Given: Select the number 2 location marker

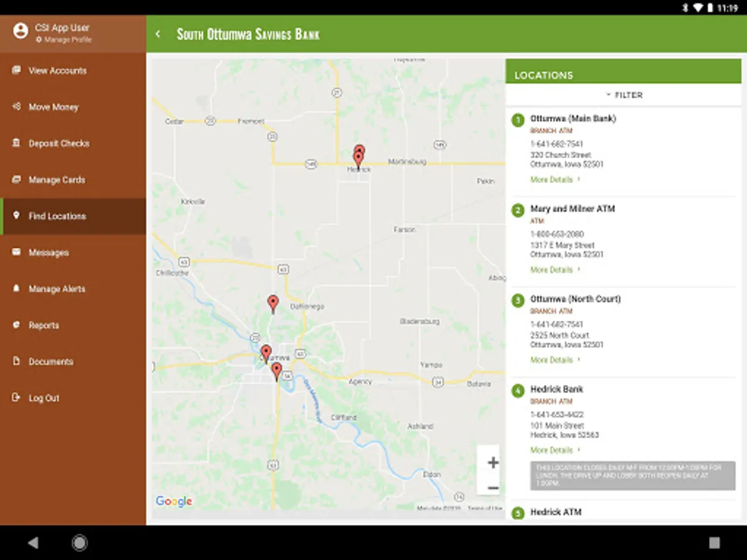Looking at the screenshot, I should coord(518,210).
